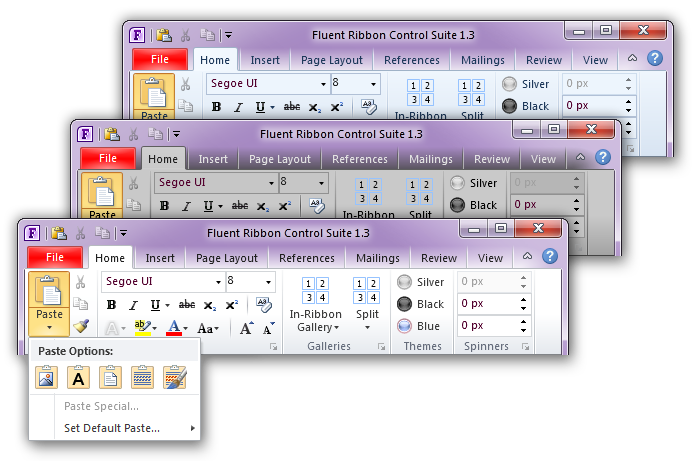Open the Home tab in front window
Viewport: 694px width, 461px height.
click(x=110, y=258)
